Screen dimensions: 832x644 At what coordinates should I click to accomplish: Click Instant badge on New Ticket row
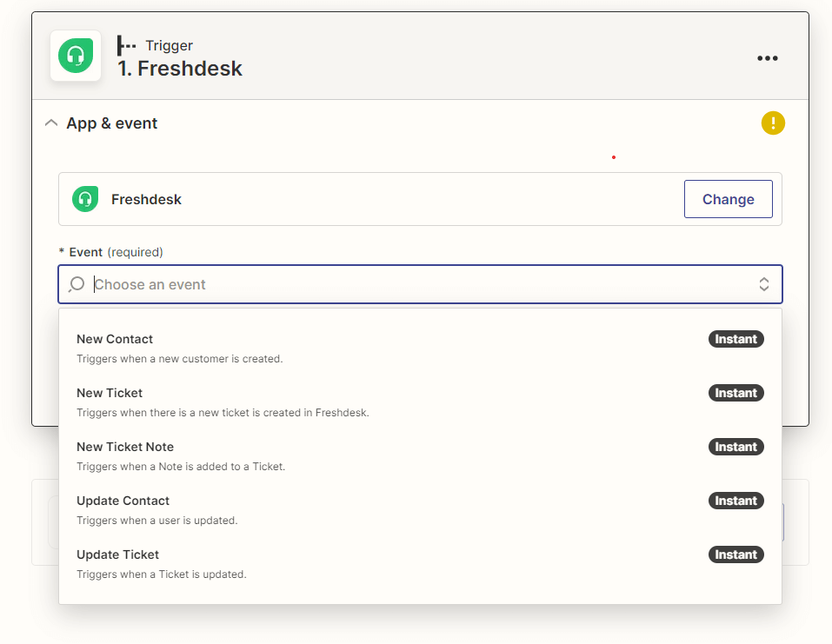(736, 393)
